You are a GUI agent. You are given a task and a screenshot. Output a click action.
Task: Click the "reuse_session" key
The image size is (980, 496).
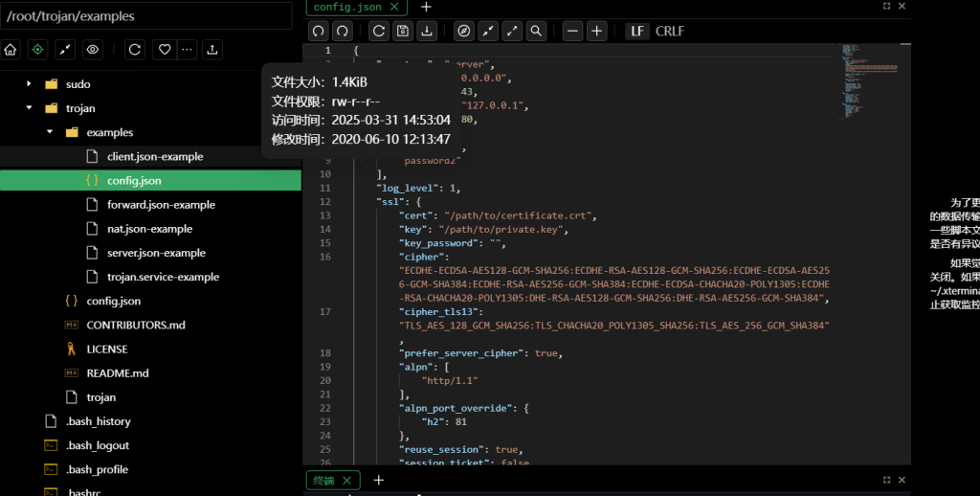pyautogui.click(x=440, y=449)
